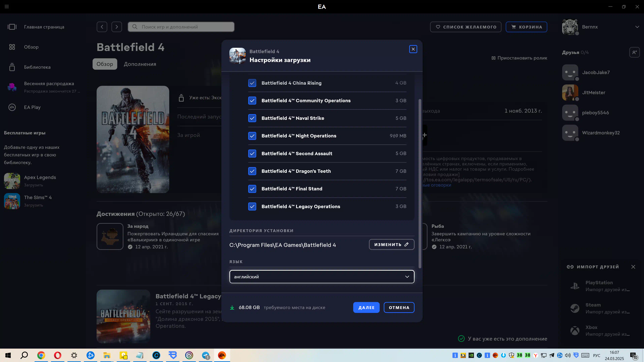Switch to the Обзор tab

click(105, 64)
